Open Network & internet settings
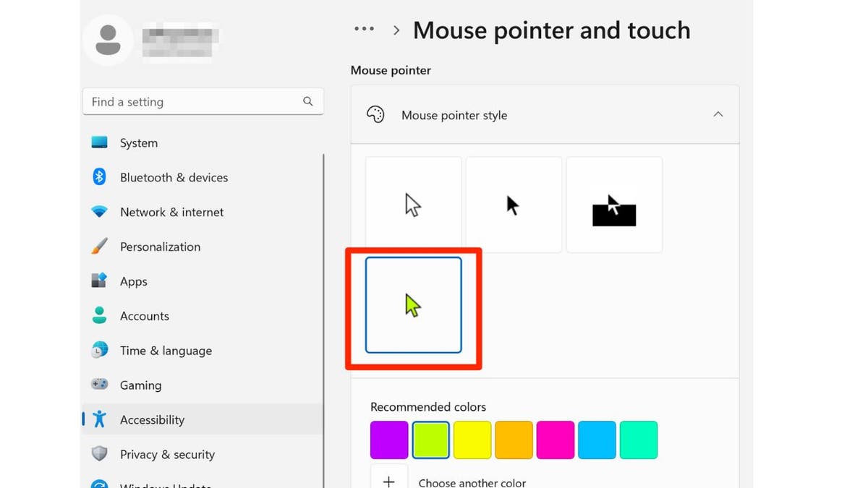868x488 pixels. point(203,212)
